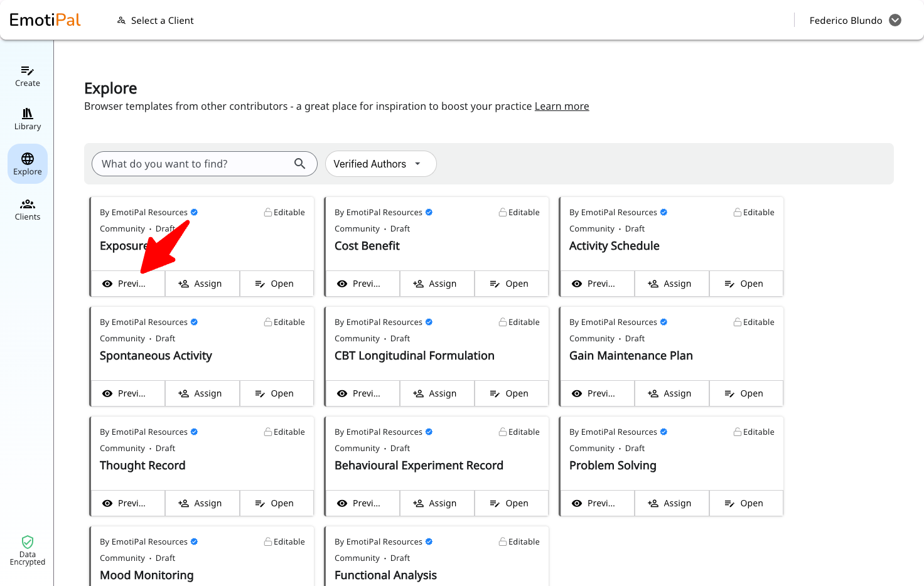Click verified badge on Activity Schedule card
The width and height of the screenshot is (924, 586).
tap(663, 212)
